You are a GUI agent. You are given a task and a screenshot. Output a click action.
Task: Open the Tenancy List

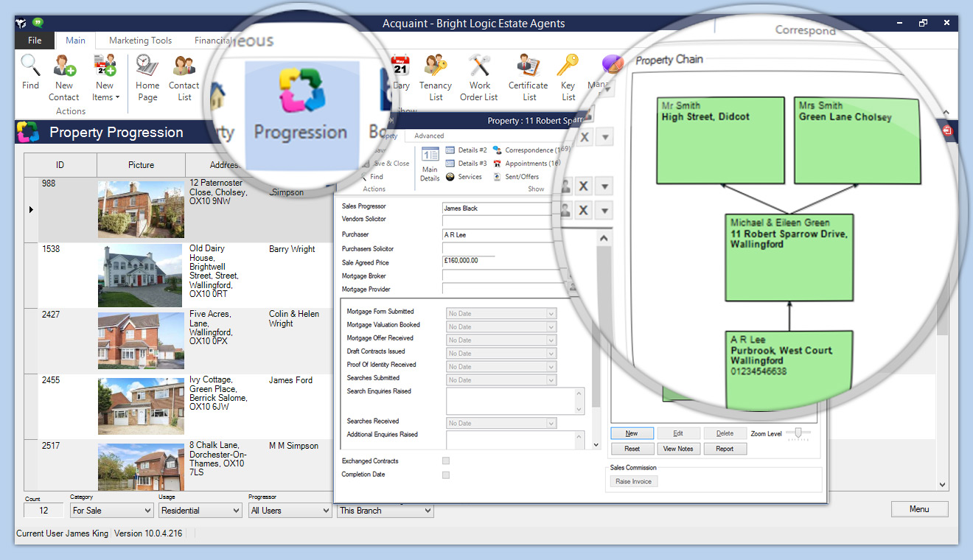[436, 77]
